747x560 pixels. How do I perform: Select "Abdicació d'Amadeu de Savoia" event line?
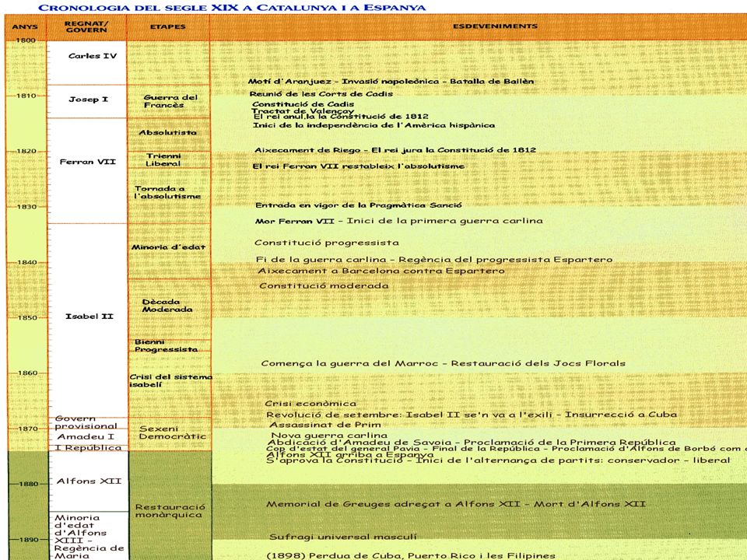472,443
